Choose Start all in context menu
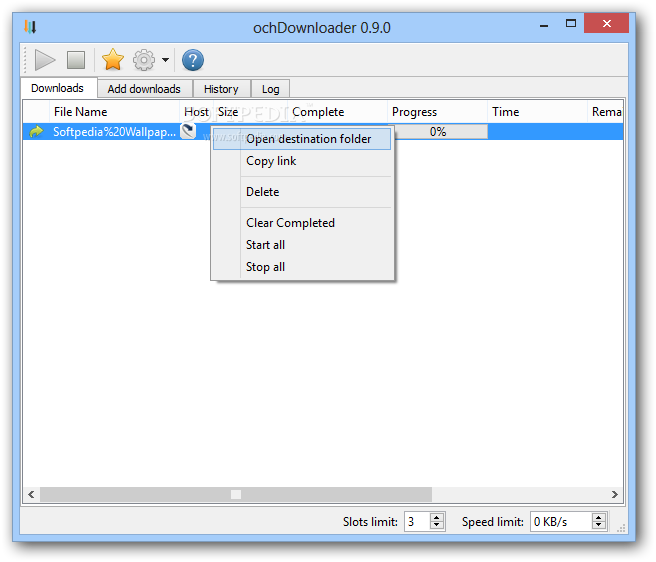The height and width of the screenshot is (562, 656). 302,245
